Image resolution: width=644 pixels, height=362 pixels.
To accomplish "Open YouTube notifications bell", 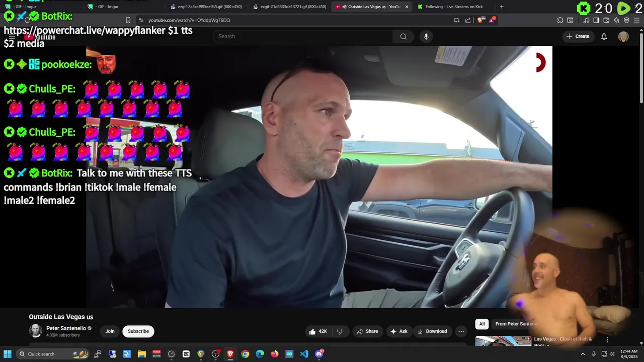I will click(604, 36).
